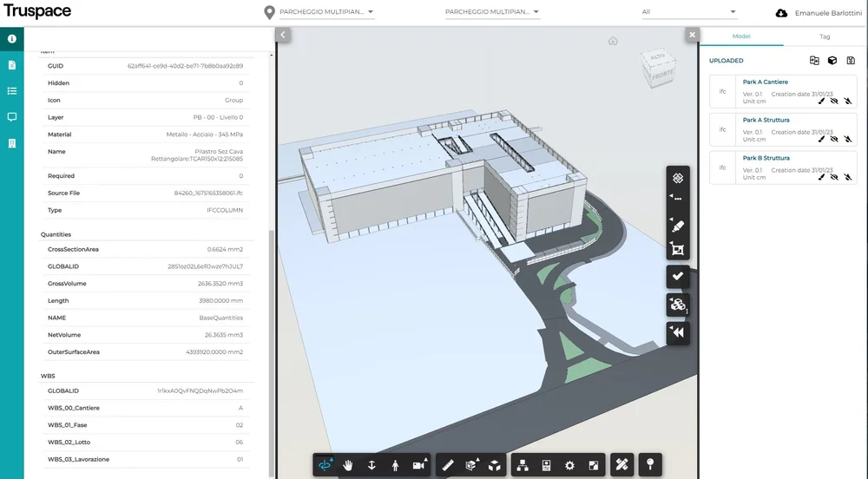The height and width of the screenshot is (479, 868).
Task: Toggle visibility of Park B Struttura
Action: (834, 178)
